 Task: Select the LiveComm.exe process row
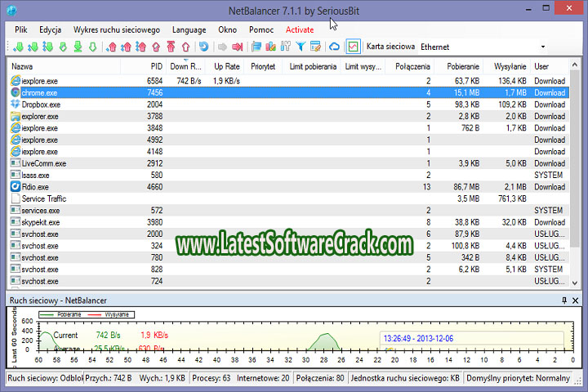click(x=289, y=163)
